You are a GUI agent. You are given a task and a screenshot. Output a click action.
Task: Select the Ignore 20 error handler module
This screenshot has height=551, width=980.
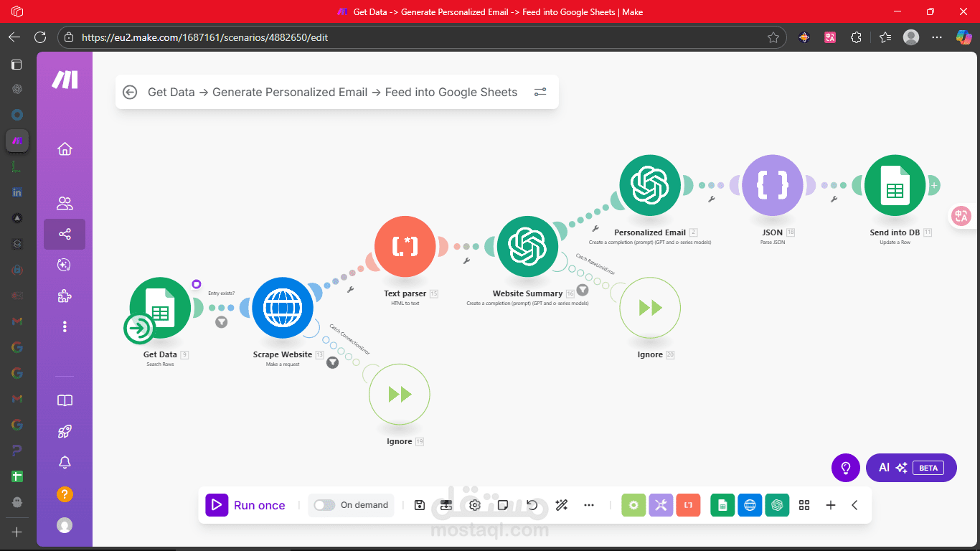[650, 308]
